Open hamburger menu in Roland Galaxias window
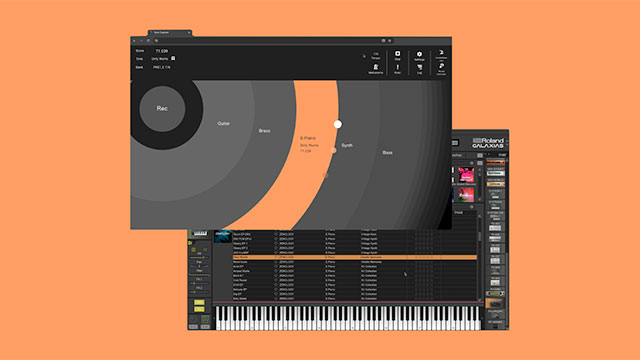Viewport: 640px width, 360px height. 455,143
